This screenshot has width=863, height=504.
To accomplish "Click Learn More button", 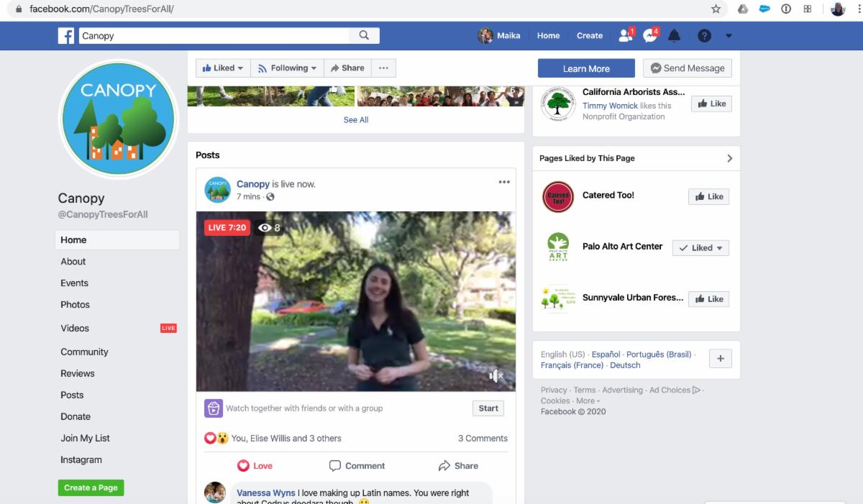I will pyautogui.click(x=586, y=68).
